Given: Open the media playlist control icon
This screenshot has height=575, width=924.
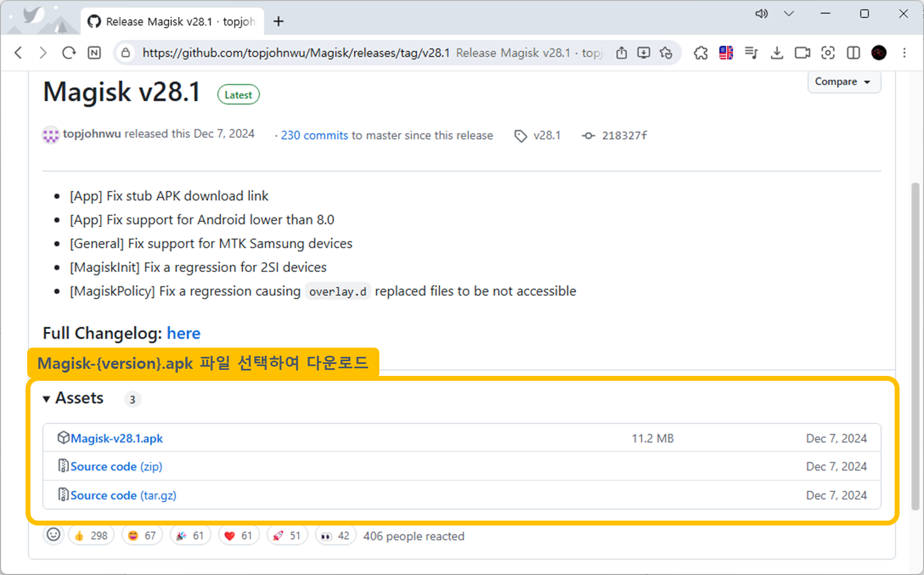Looking at the screenshot, I should 751,53.
